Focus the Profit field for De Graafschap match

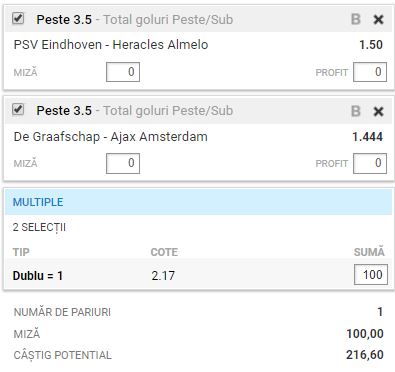370,163
